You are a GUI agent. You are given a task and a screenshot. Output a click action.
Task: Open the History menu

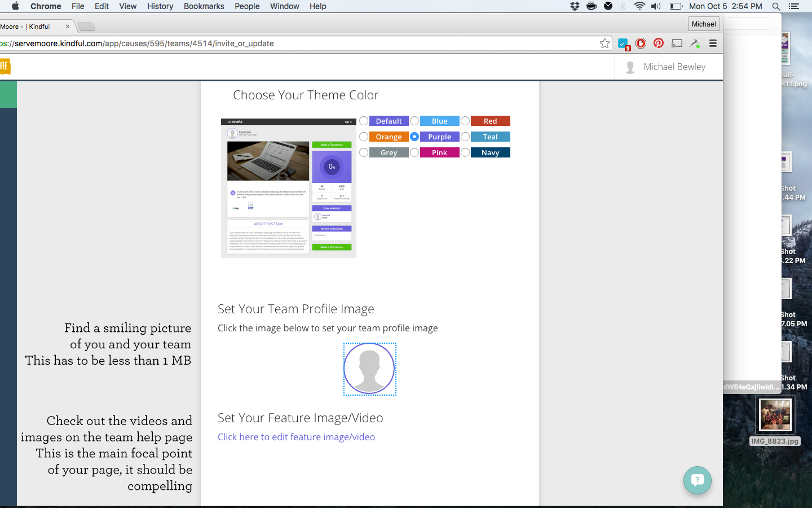click(160, 6)
